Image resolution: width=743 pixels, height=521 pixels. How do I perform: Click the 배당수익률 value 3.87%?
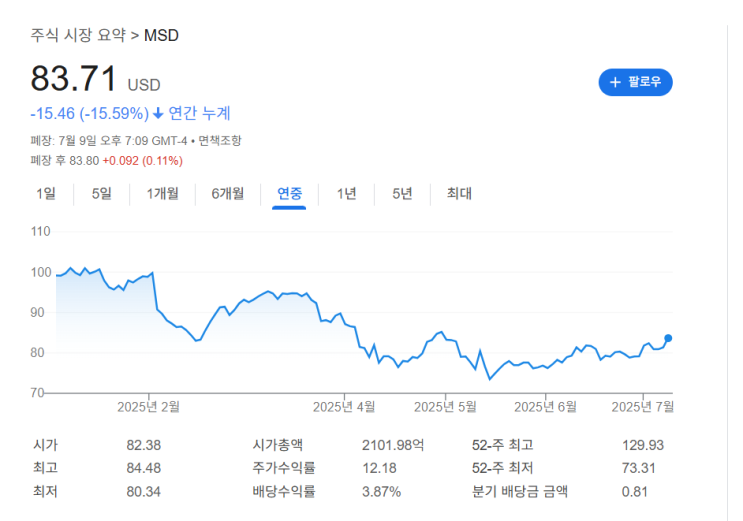coord(381,492)
